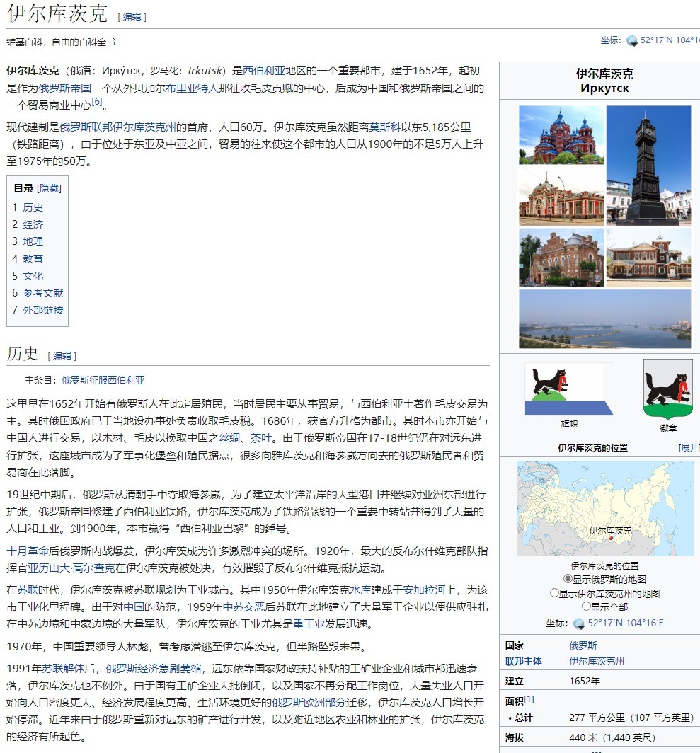Open the red and white theater building photo

pos(561,197)
